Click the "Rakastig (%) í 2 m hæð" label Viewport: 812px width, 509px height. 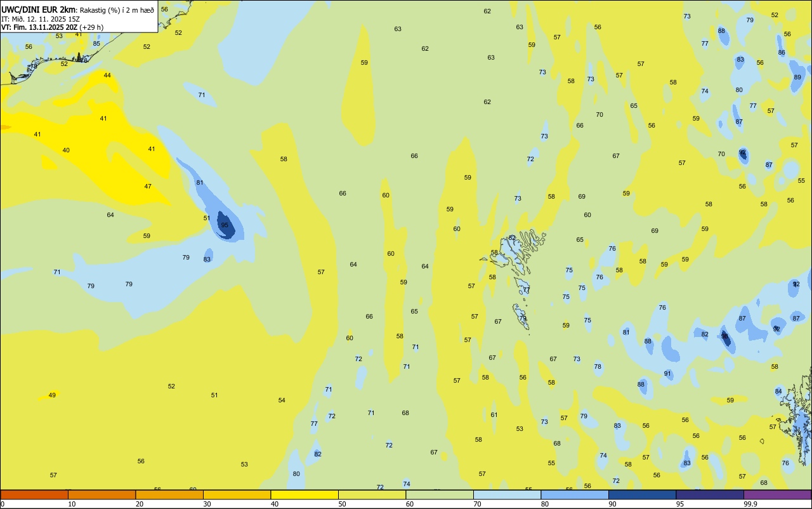coord(117,10)
